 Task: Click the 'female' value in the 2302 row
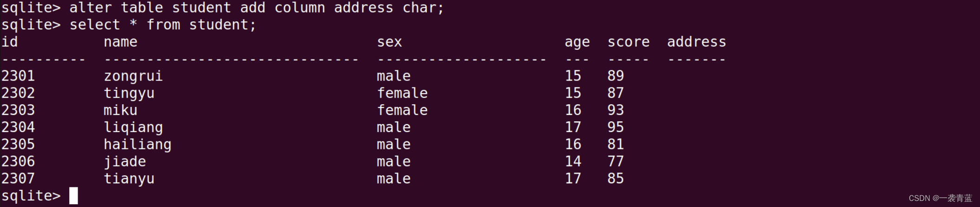pos(402,93)
